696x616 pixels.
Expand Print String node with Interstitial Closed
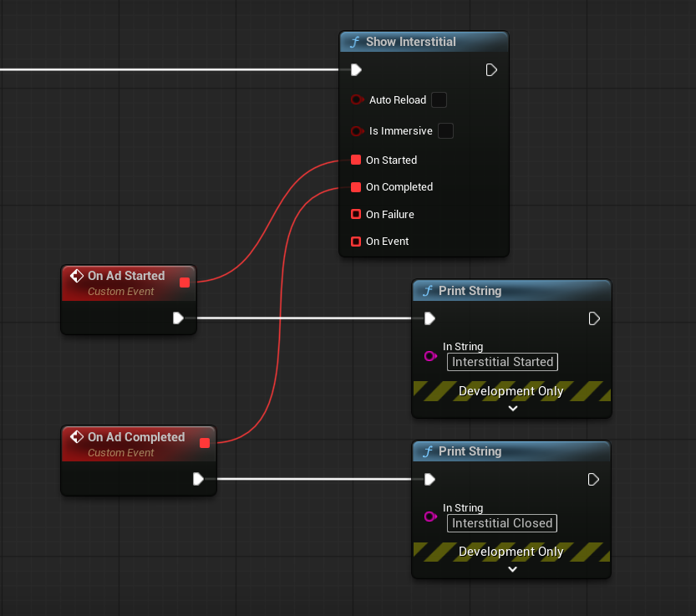(512, 569)
